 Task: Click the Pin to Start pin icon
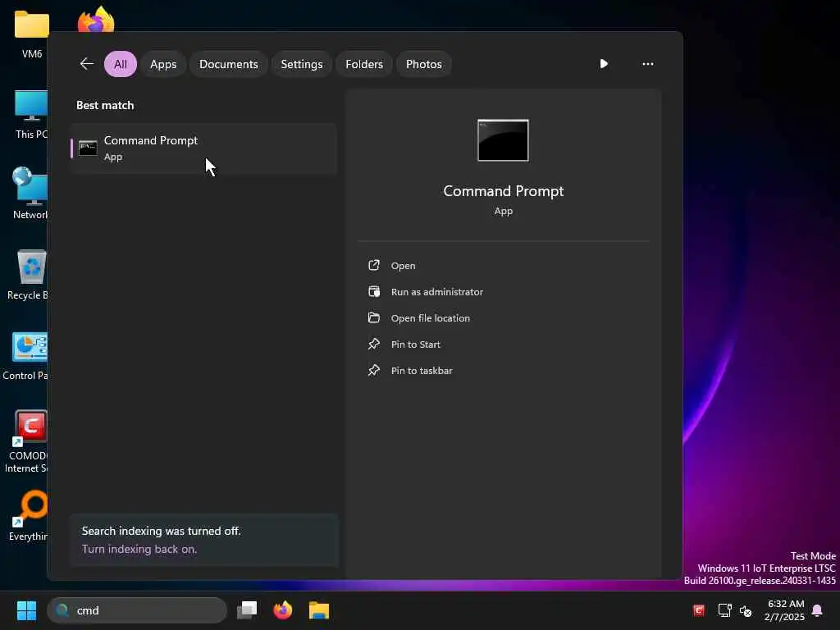(x=374, y=344)
